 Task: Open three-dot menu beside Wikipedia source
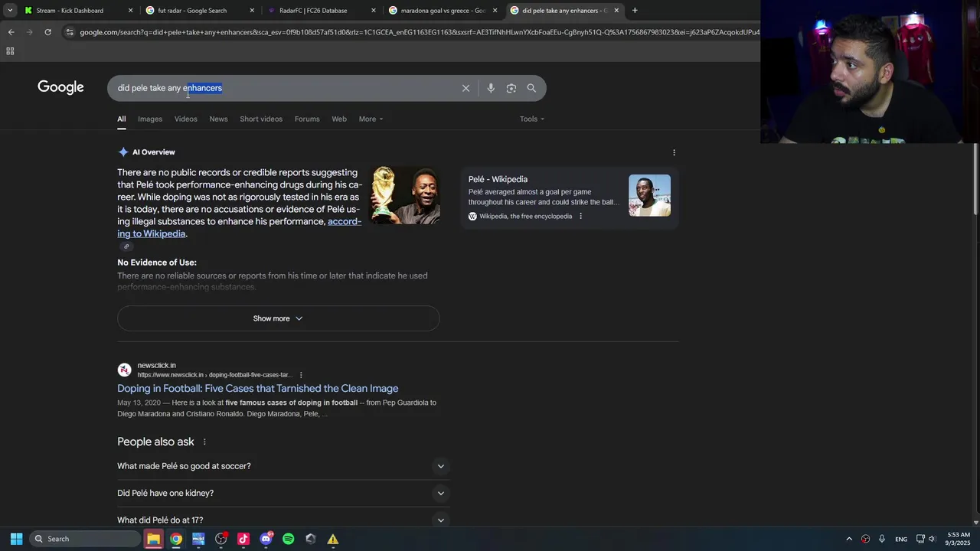[580, 217]
